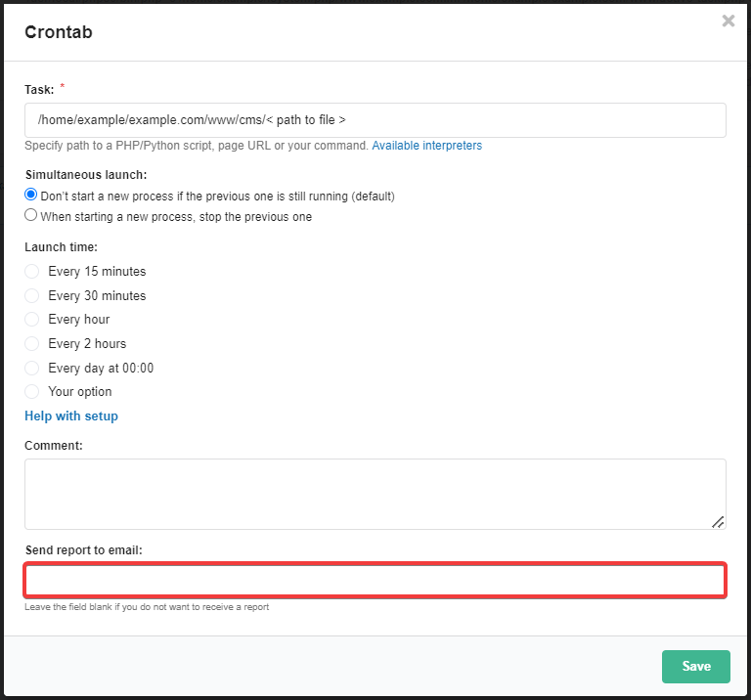Select Every day at 00:00
Image resolution: width=751 pixels, height=700 pixels.
(x=32, y=368)
